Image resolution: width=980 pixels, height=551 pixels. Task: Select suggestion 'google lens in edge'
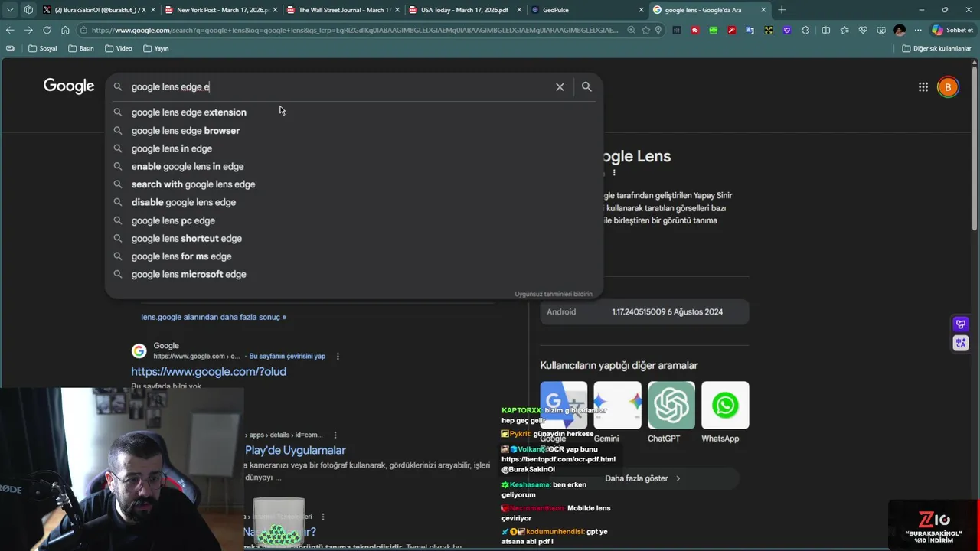(354, 148)
